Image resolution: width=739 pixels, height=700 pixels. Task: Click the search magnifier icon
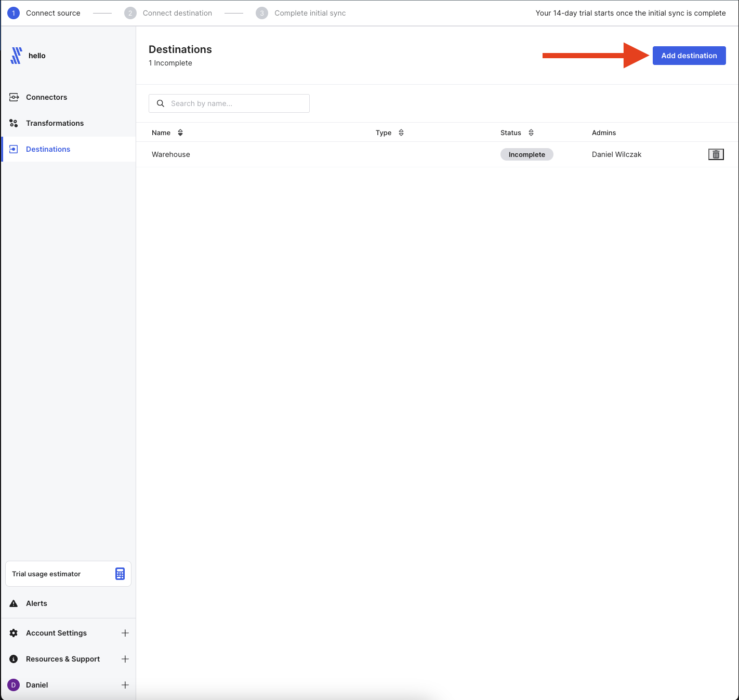[161, 103]
